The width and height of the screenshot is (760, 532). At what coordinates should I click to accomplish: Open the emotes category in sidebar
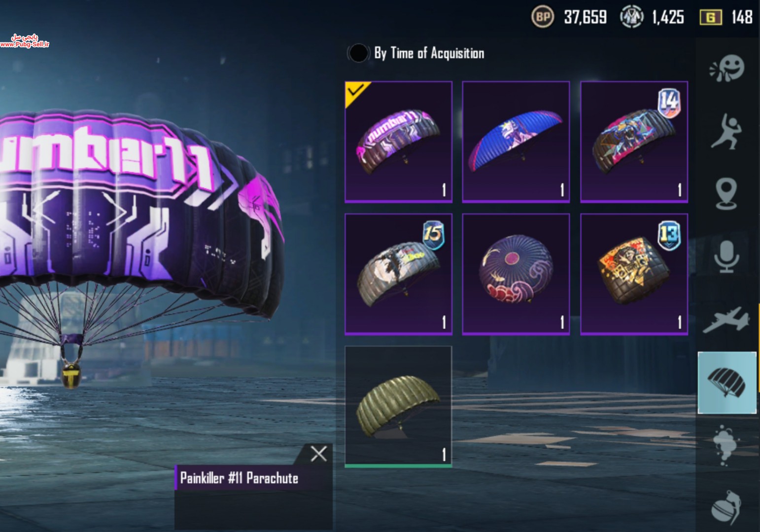726,68
